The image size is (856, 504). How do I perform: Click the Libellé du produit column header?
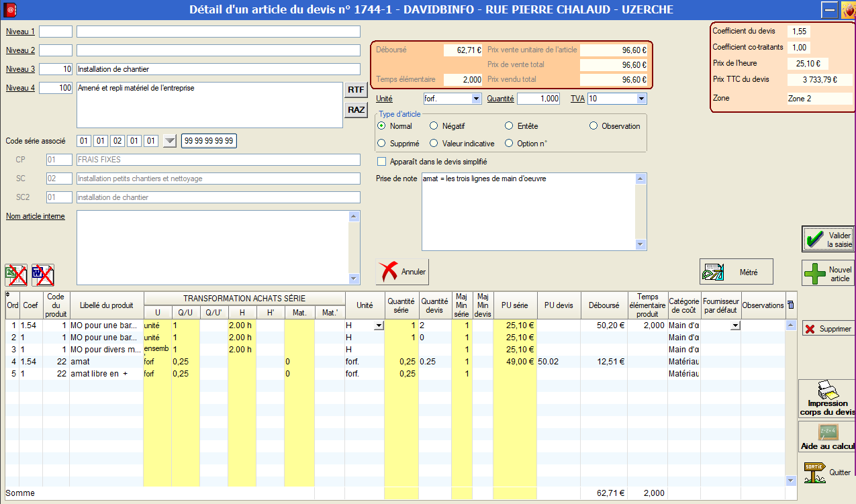107,305
